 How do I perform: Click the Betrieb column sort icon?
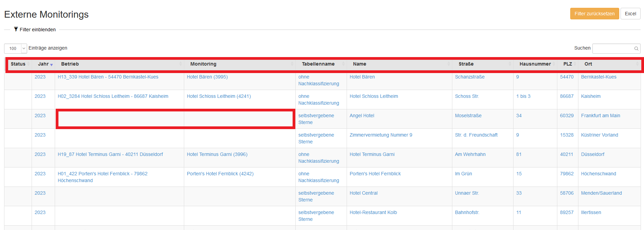pos(180,64)
